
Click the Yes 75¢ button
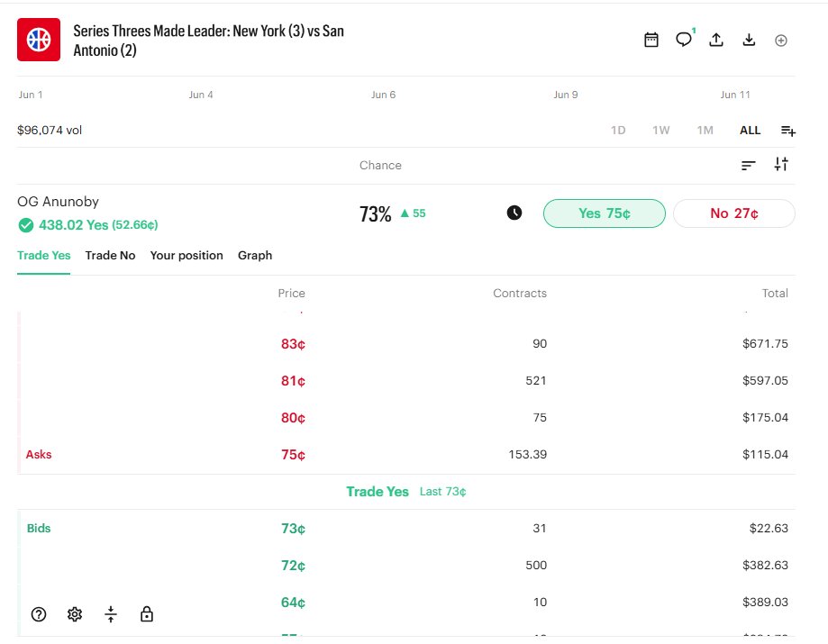pos(604,213)
